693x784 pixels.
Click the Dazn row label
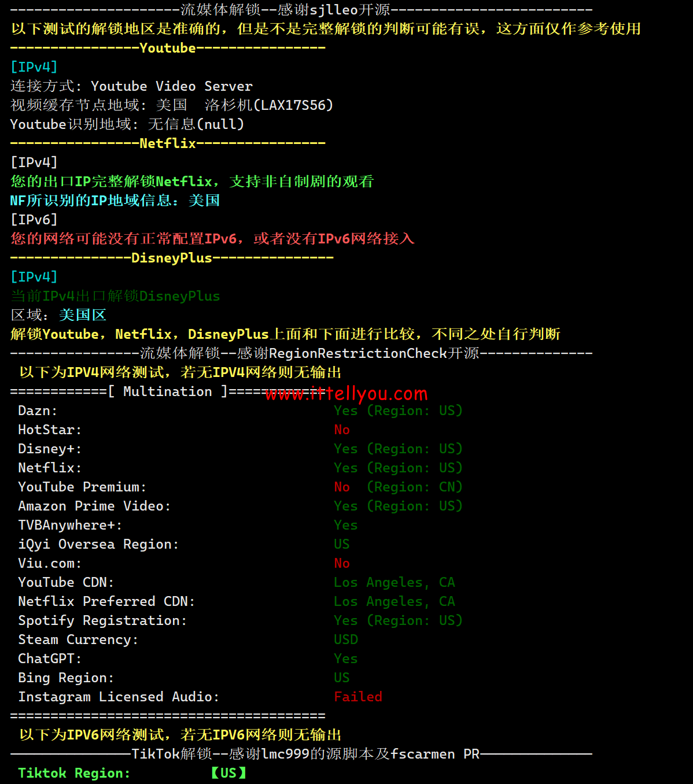coord(38,411)
